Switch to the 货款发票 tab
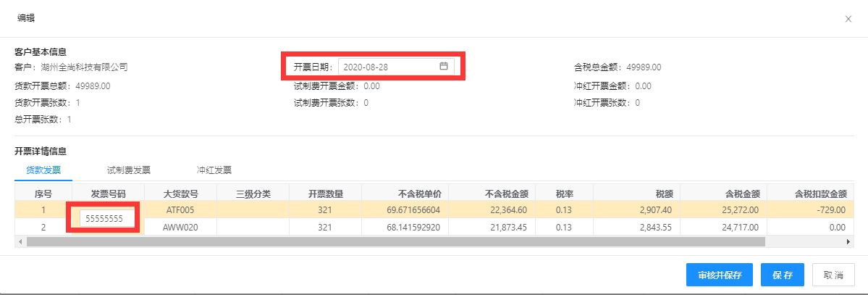Image resolution: width=868 pixels, height=295 pixels. click(43, 170)
